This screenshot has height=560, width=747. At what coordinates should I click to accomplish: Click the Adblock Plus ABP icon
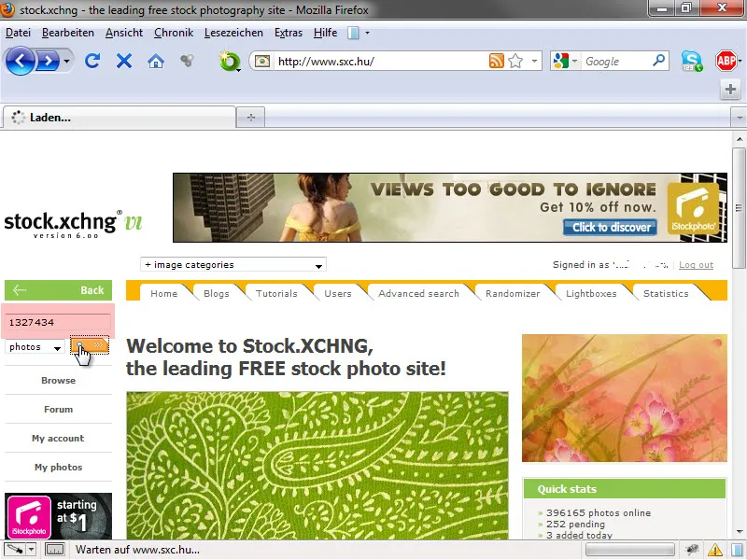coord(726,61)
